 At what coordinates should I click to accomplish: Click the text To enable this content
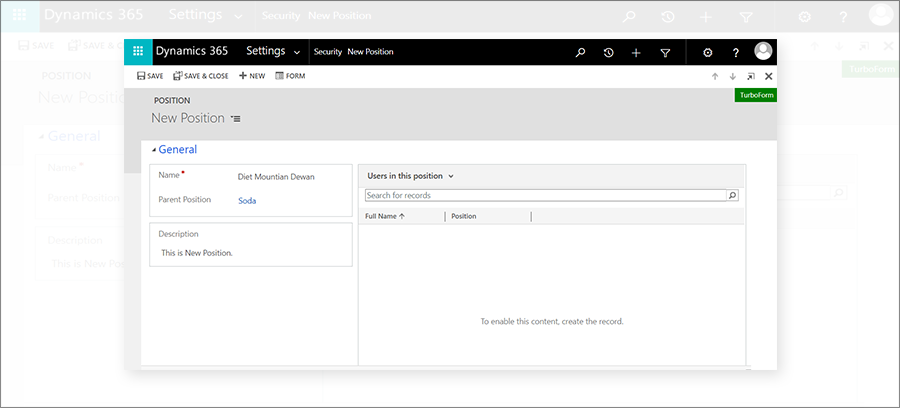[x=552, y=321]
